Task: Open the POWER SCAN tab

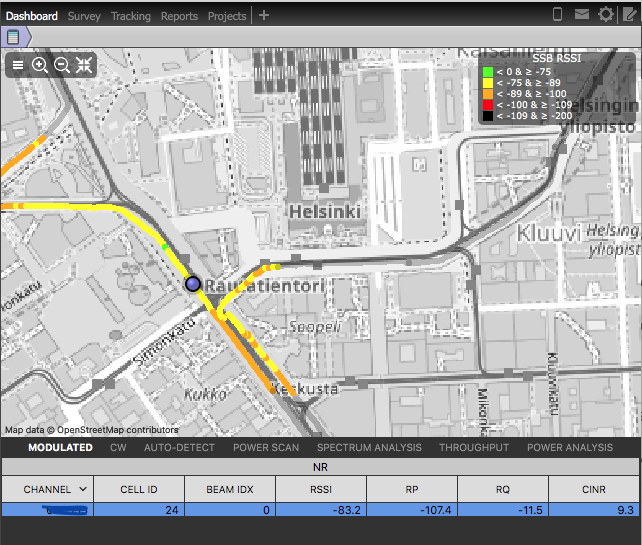Action: (266, 448)
